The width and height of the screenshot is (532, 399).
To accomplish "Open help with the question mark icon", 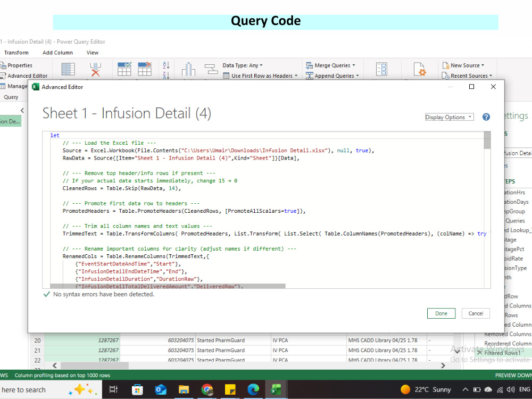I will [486, 117].
